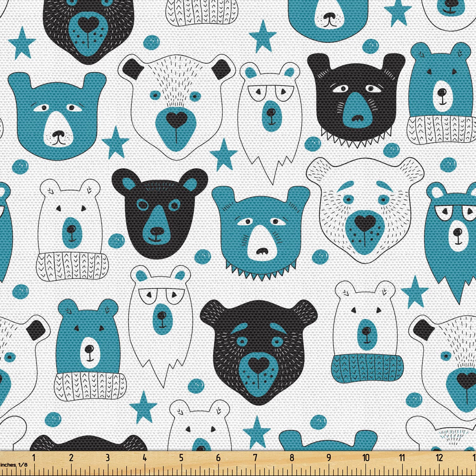Viewport: 476px width, 476px height.
Task: Click the ruler number 3
Action: click(x=108, y=458)
